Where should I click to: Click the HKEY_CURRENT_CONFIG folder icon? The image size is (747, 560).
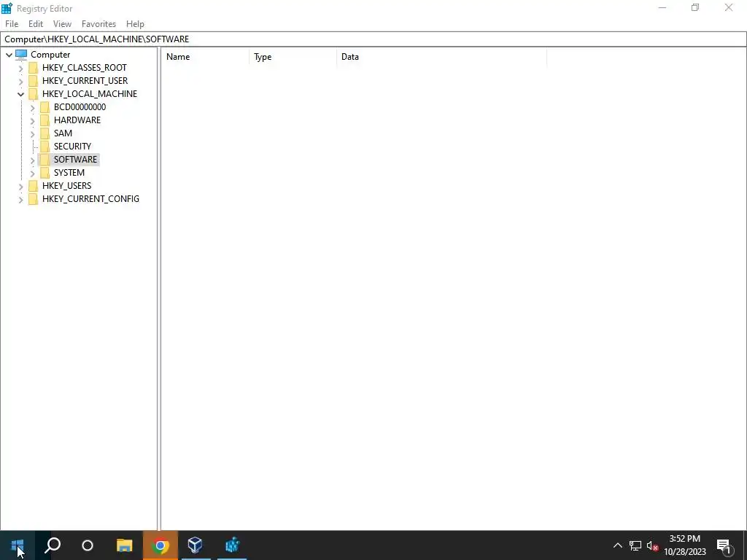click(x=33, y=198)
